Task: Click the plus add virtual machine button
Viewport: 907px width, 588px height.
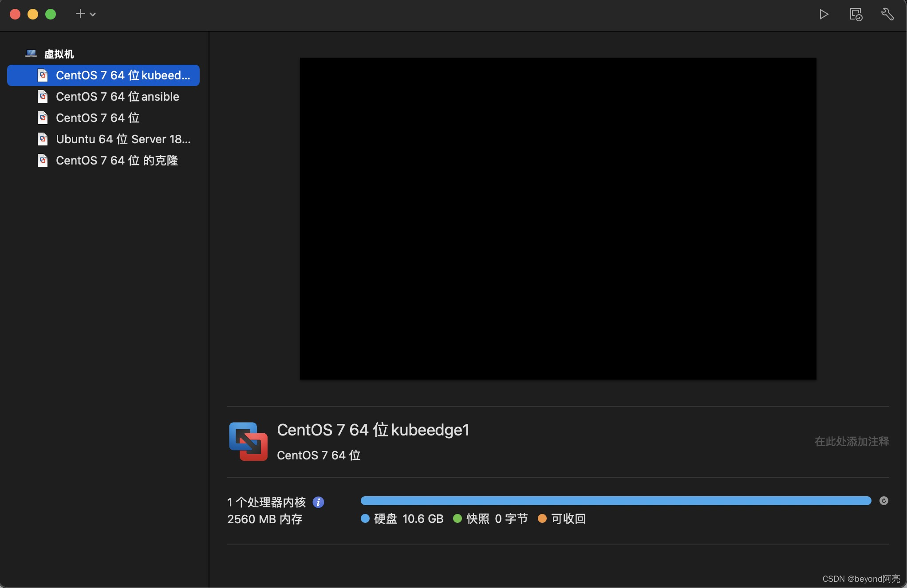Action: click(80, 14)
